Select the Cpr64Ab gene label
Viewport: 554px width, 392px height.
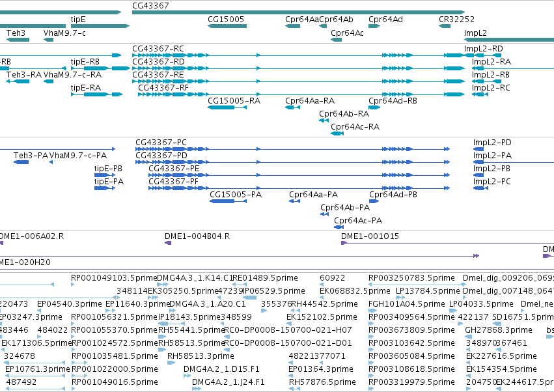[x=336, y=20]
